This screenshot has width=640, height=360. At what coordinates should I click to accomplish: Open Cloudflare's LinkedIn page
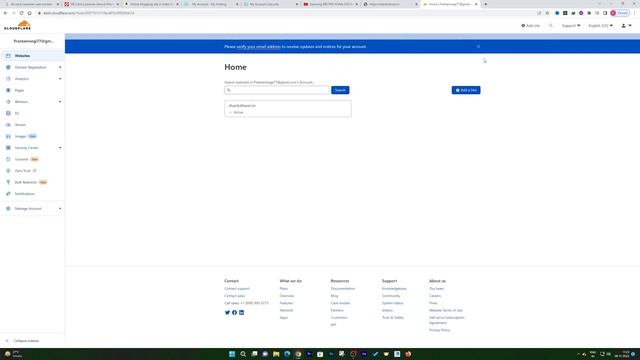point(242,313)
